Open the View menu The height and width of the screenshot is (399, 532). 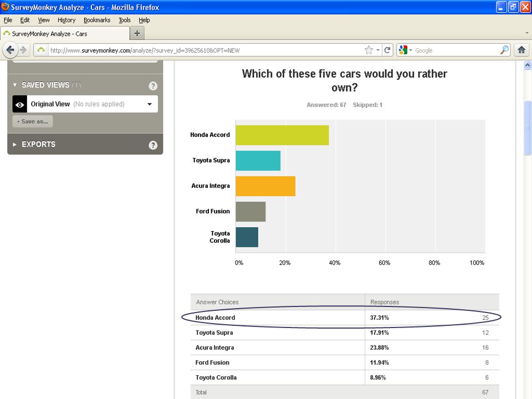pyautogui.click(x=44, y=20)
